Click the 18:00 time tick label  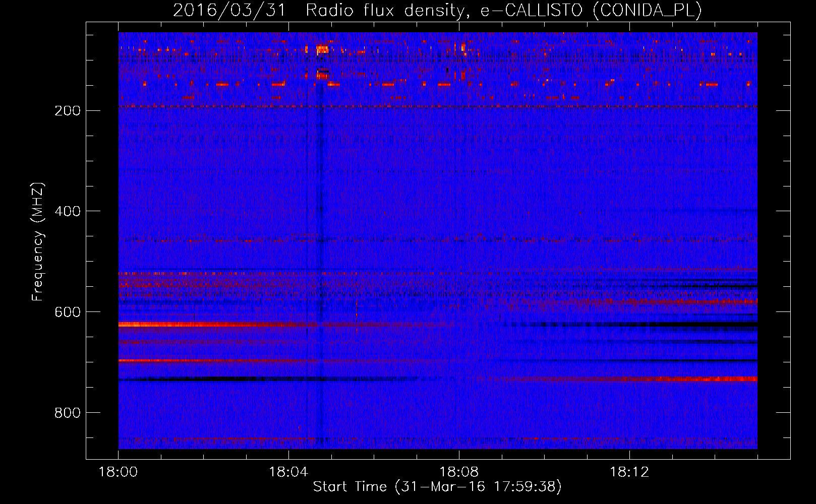coord(118,472)
